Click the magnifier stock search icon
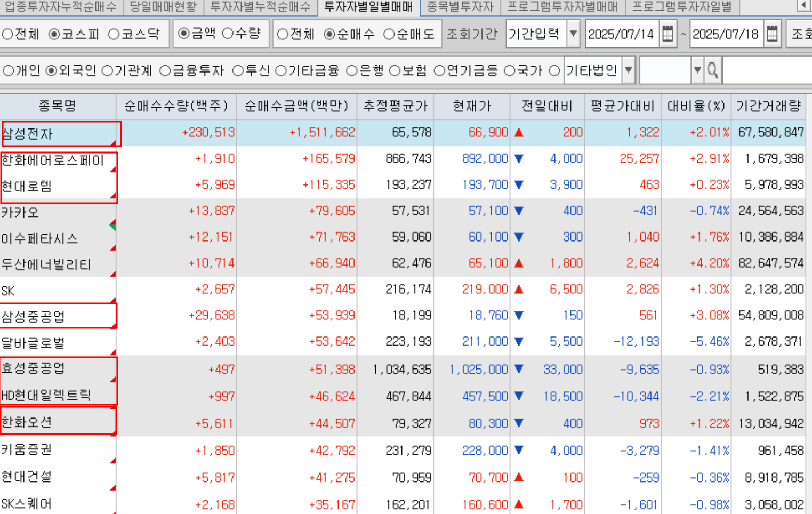The height and width of the screenshot is (514, 812). coord(712,70)
